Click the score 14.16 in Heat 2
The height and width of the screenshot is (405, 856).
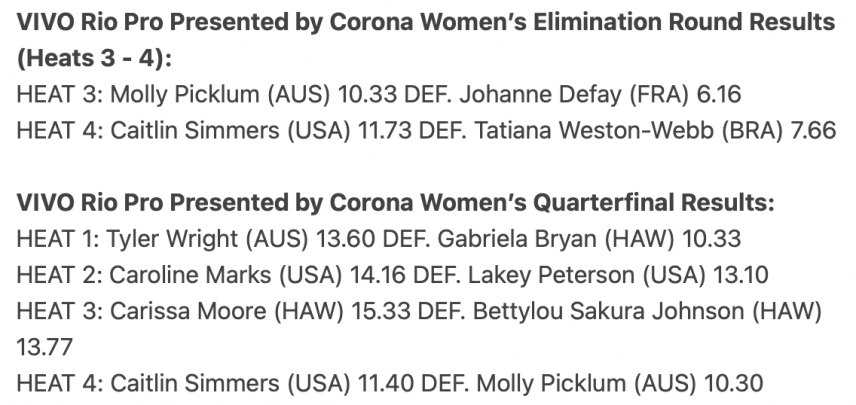(x=378, y=275)
